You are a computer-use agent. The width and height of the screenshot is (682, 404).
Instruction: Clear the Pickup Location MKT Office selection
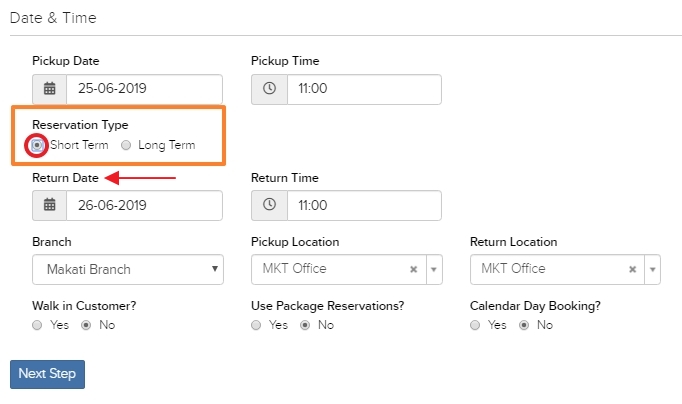[414, 270]
